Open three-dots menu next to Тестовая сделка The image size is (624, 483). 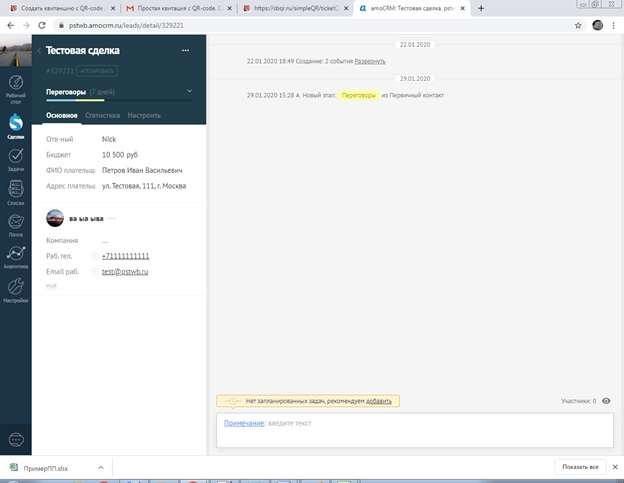click(184, 50)
